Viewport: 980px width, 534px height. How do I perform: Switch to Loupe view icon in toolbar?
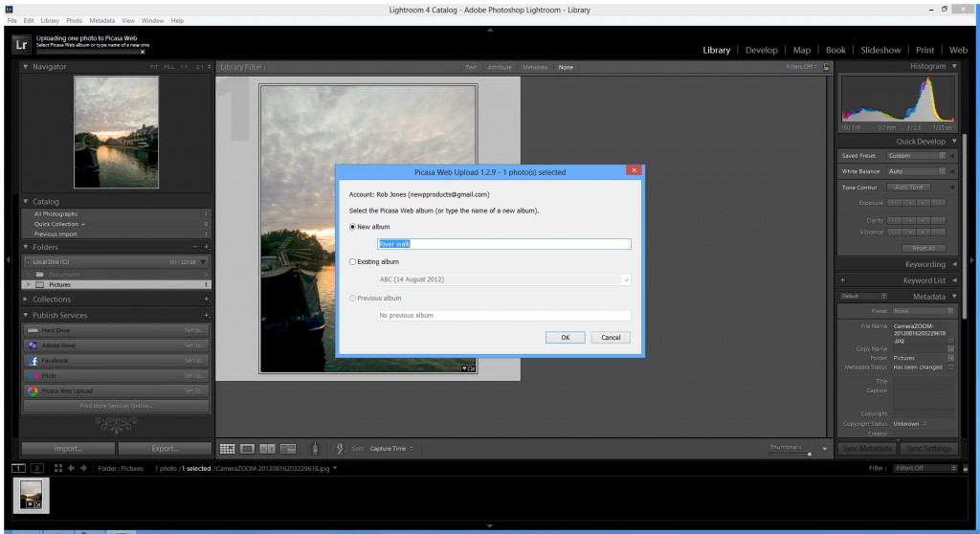(247, 448)
